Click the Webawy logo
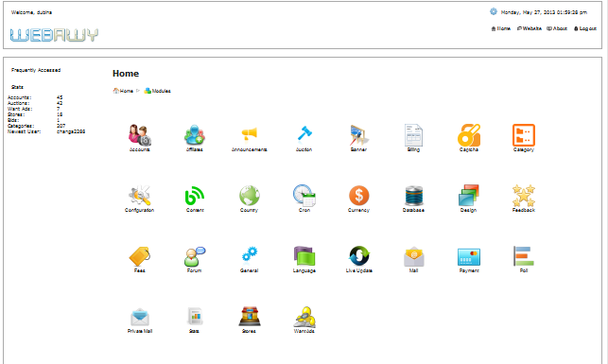The height and width of the screenshot is (364, 608). [x=54, y=35]
